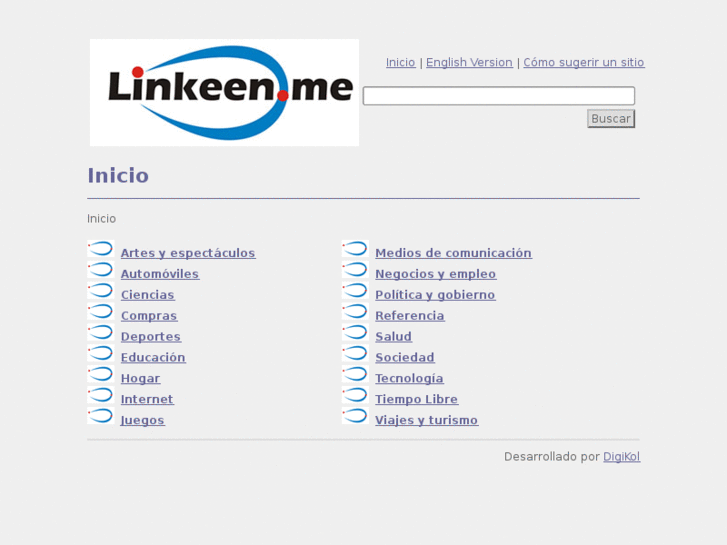
Task: Visit the Tecnología category link
Action: click(x=409, y=378)
